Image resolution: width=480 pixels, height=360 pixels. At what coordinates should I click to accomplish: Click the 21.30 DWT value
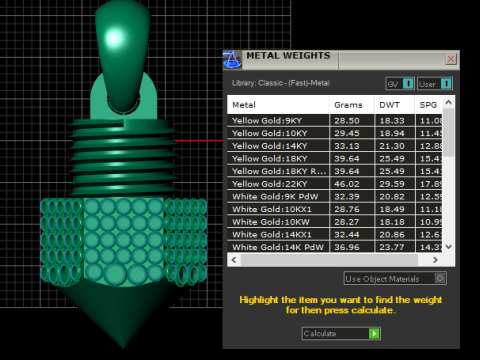[x=392, y=146]
